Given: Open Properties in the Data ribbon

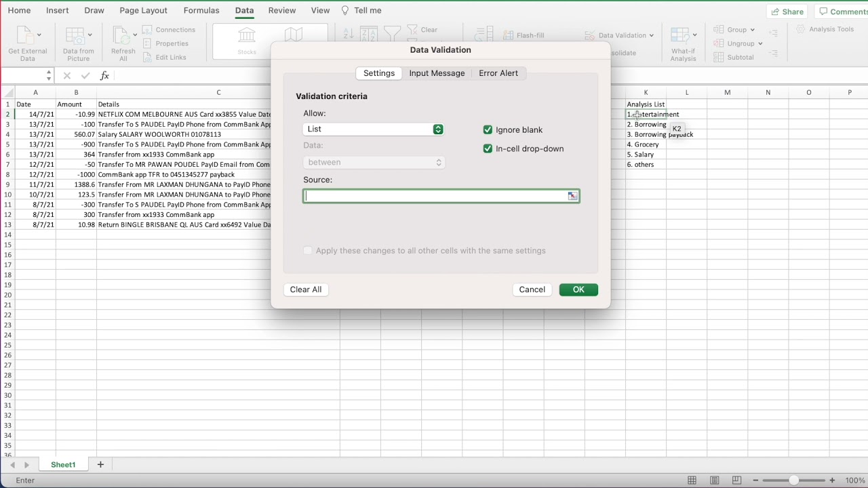Looking at the screenshot, I should pos(165,43).
